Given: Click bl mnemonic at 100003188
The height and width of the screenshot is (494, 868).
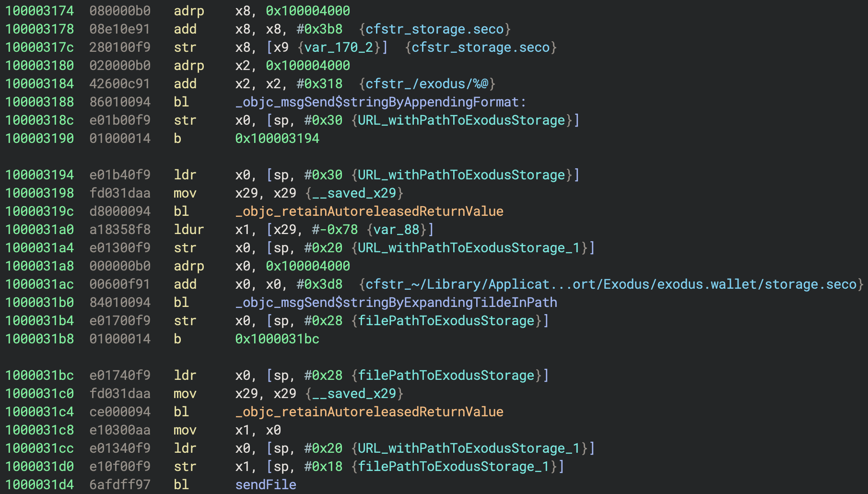Looking at the screenshot, I should pos(181,102).
